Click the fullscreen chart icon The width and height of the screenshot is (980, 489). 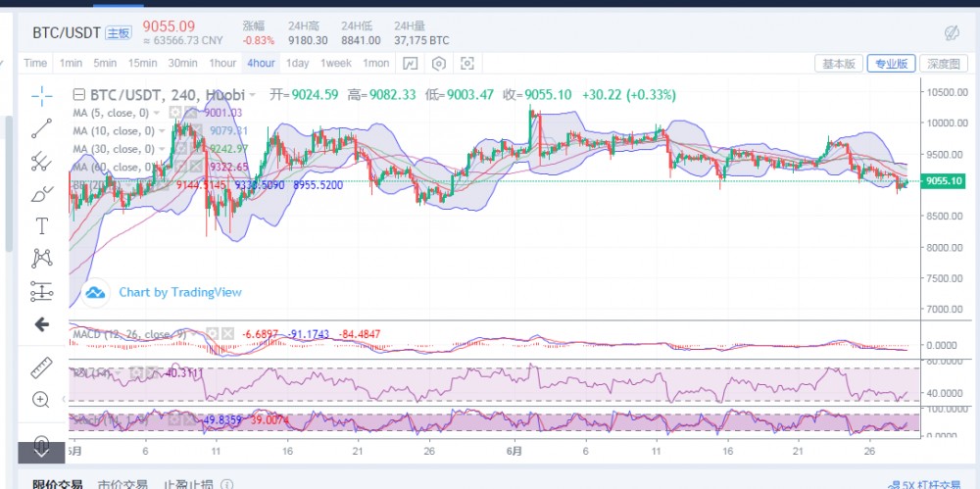(467, 64)
